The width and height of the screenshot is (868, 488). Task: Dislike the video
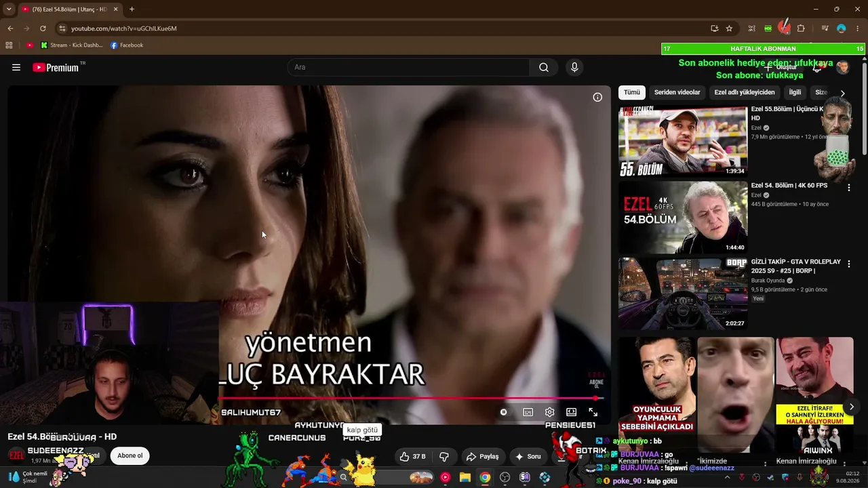[x=444, y=457]
